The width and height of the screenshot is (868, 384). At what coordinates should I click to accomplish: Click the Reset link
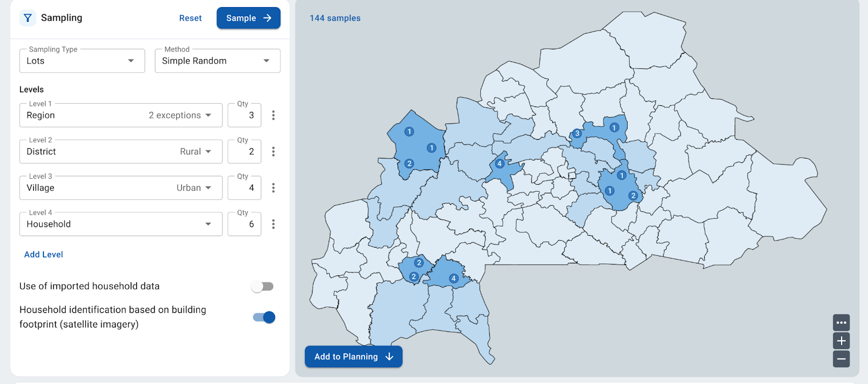click(x=190, y=18)
